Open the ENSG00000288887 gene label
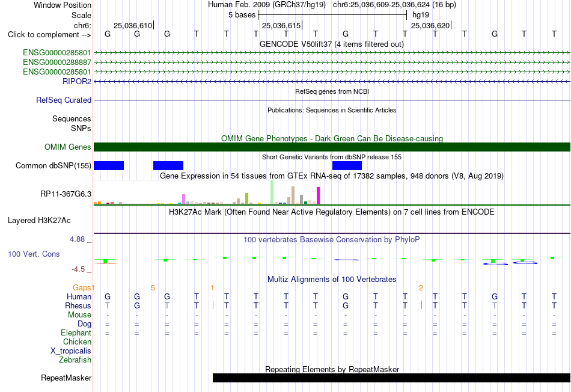 click(x=57, y=63)
